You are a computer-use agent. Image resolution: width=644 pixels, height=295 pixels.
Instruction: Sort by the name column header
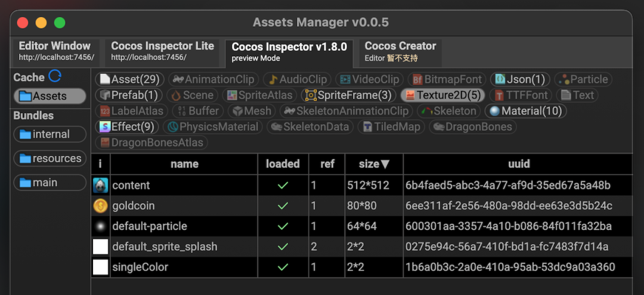(184, 164)
